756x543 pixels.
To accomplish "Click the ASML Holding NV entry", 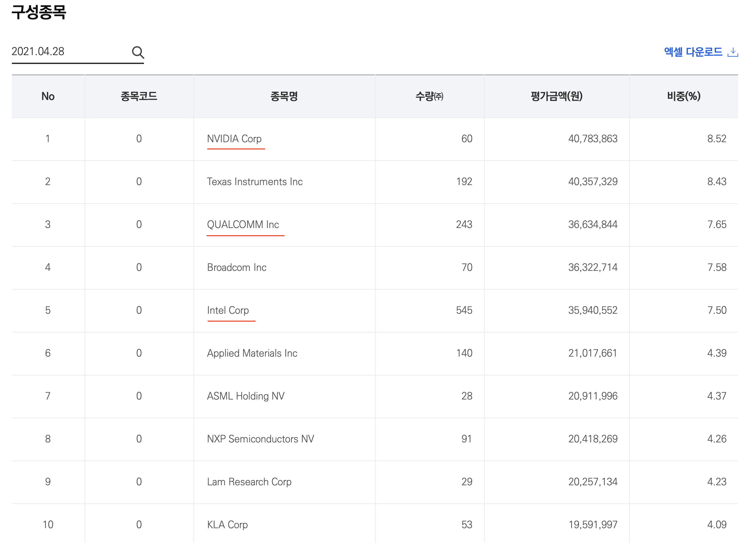I will pyautogui.click(x=246, y=396).
